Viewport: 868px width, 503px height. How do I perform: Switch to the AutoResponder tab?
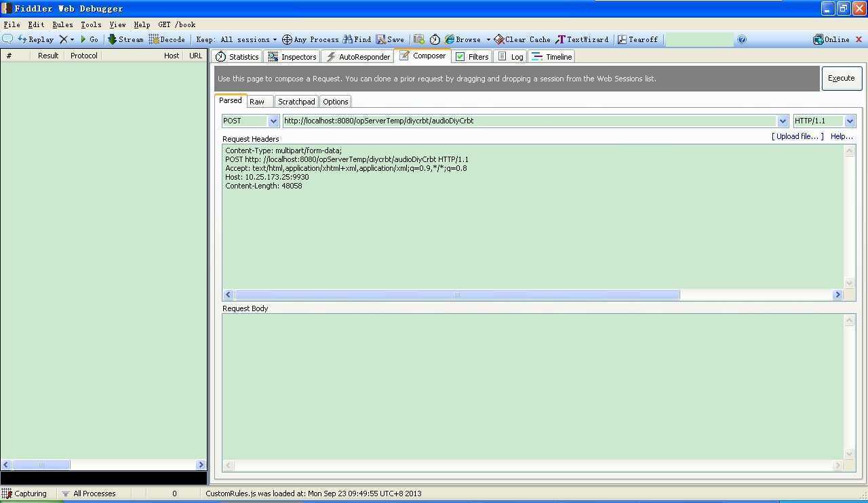(357, 57)
